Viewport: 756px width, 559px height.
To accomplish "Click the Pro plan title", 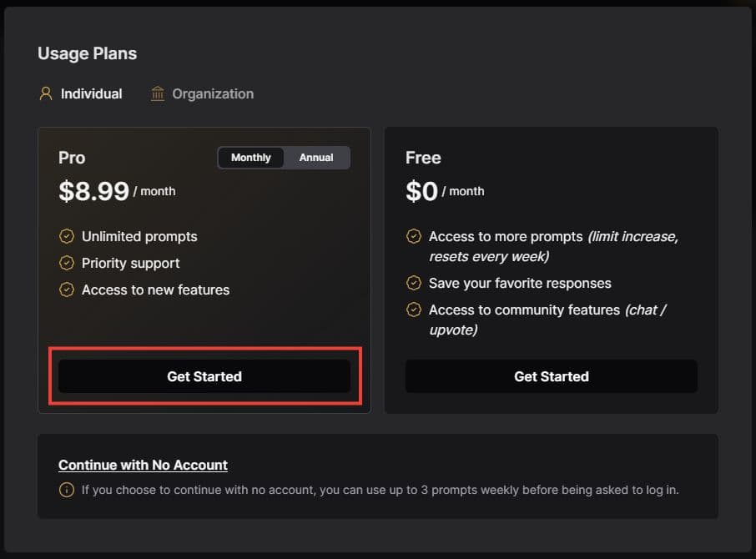I will (x=72, y=158).
